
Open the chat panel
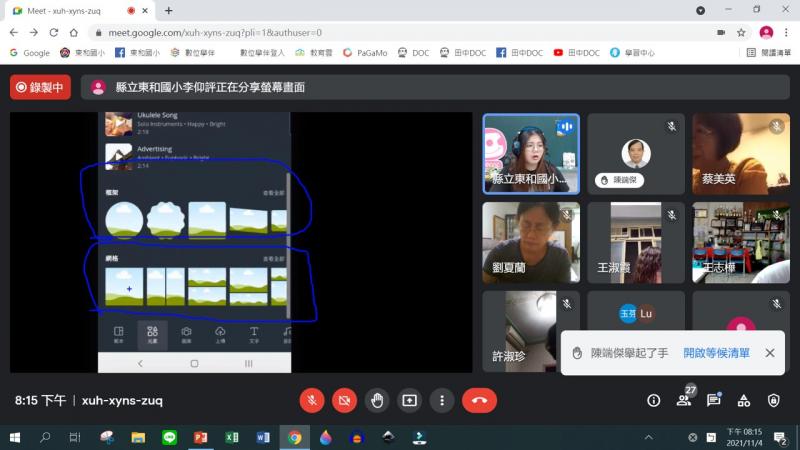(x=713, y=401)
